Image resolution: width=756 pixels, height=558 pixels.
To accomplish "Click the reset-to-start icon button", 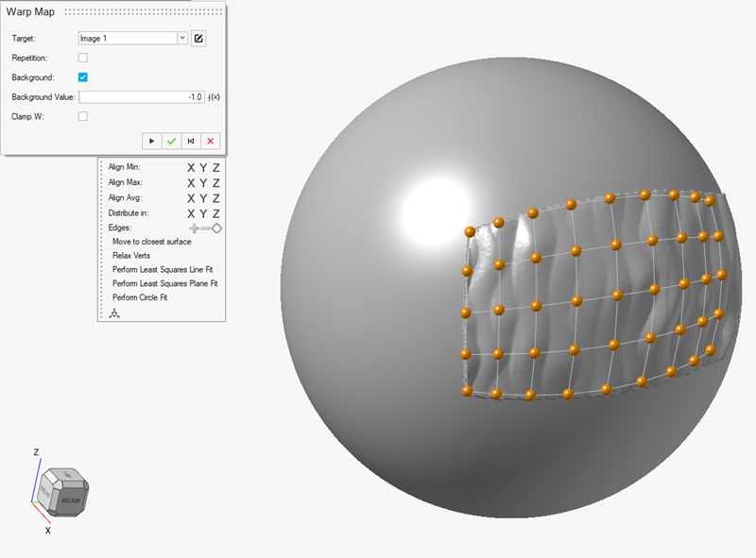I will click(191, 141).
